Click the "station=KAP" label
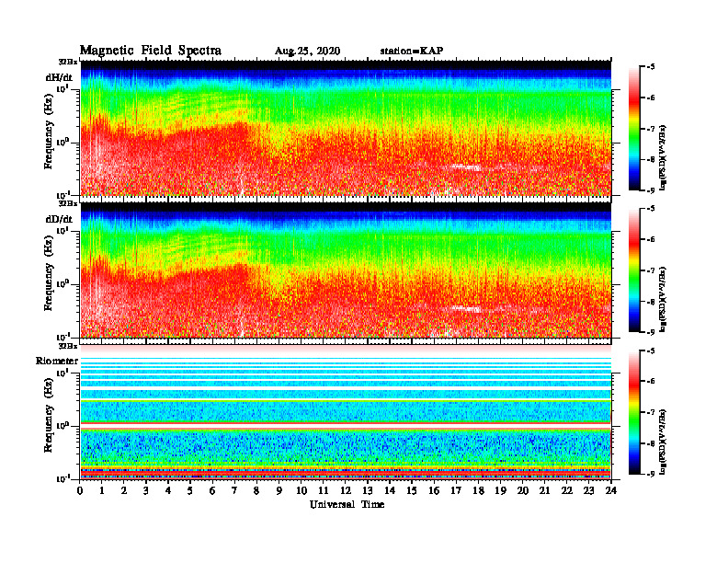The width and height of the screenshot is (728, 563). click(x=412, y=51)
